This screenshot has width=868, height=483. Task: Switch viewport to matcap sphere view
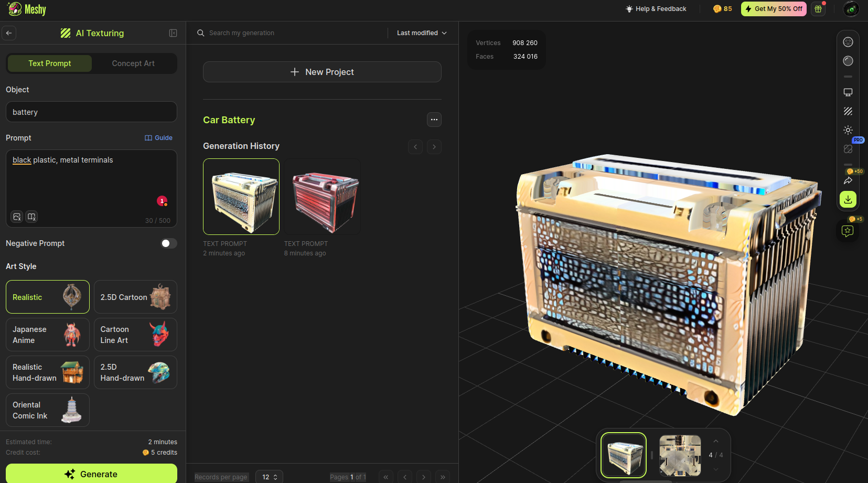[x=848, y=61]
